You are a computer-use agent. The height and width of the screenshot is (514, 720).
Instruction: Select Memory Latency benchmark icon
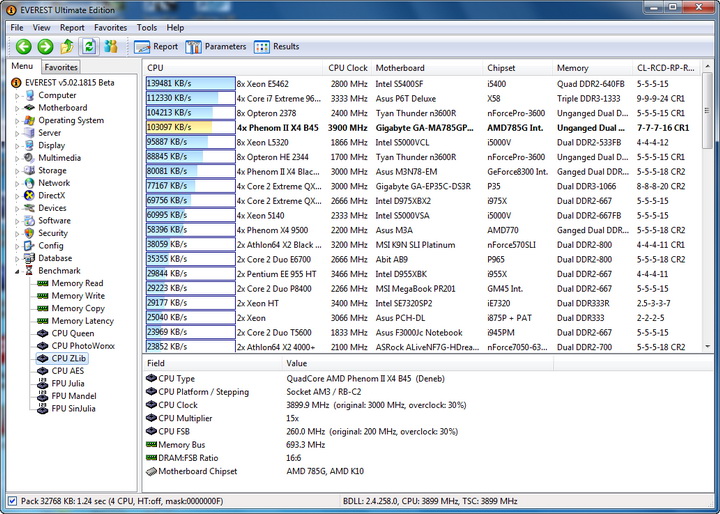tap(43, 321)
